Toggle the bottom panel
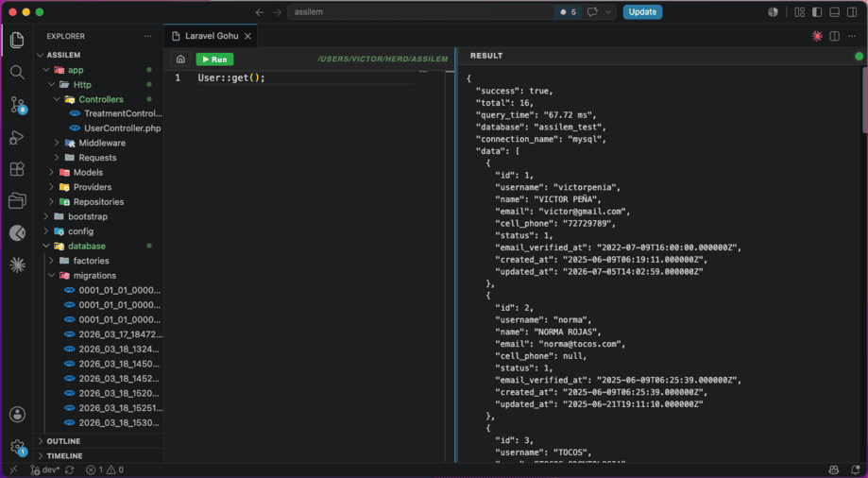The width and height of the screenshot is (868, 478). click(835, 12)
